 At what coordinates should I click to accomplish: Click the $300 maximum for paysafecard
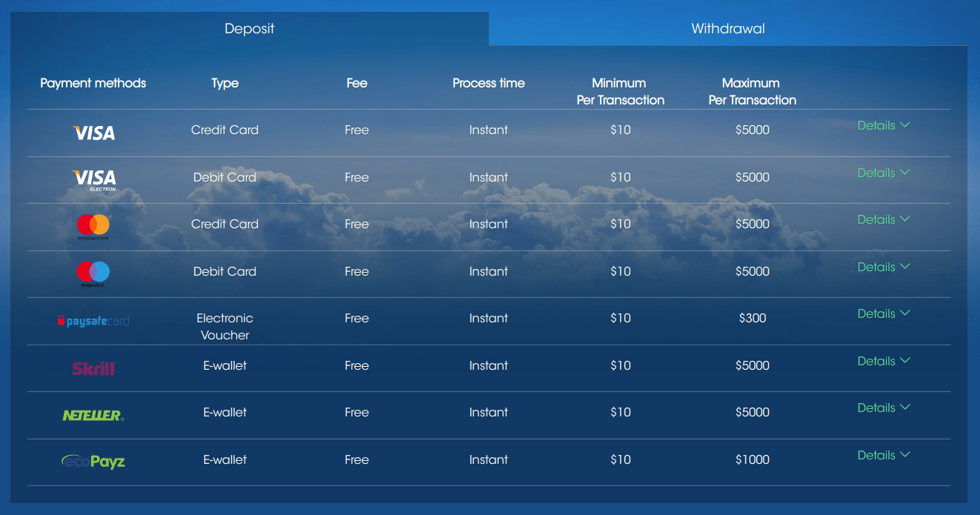(753, 318)
